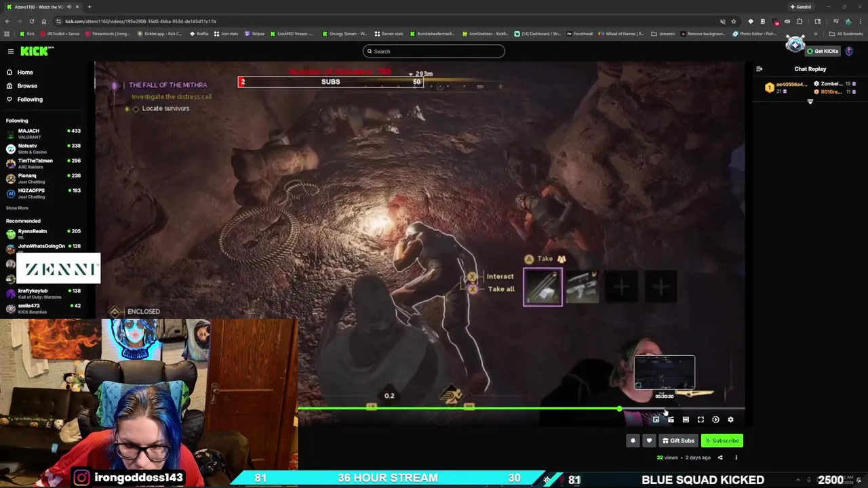This screenshot has height=488, width=868.
Task: Open the top gifter ae40556a4 entry
Action: click(785, 87)
